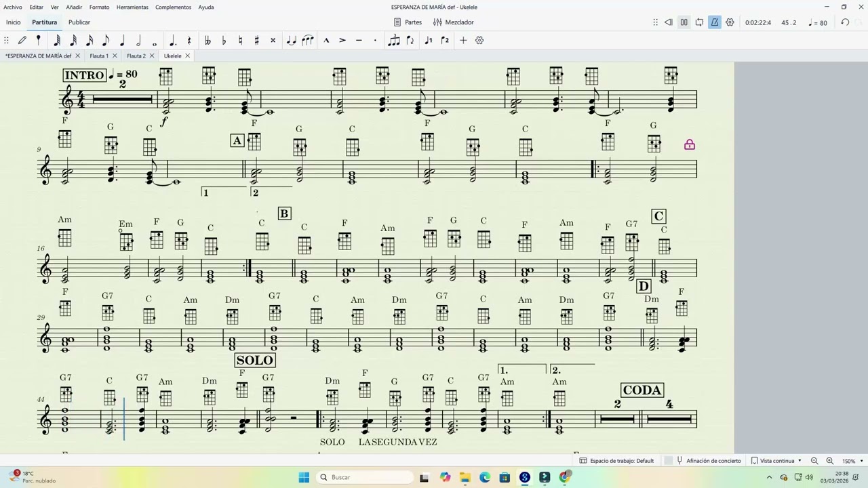Click the plus icon in the note toolbar
The width and height of the screenshot is (868, 488).
tap(463, 41)
